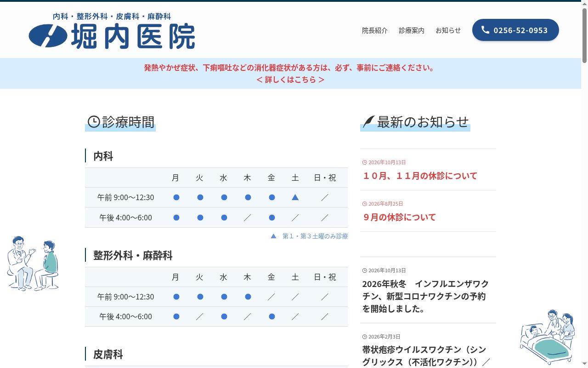Screen dimensions: 588x368
Task: Click the bedside care illustration at bottom right
Action: tap(547, 337)
